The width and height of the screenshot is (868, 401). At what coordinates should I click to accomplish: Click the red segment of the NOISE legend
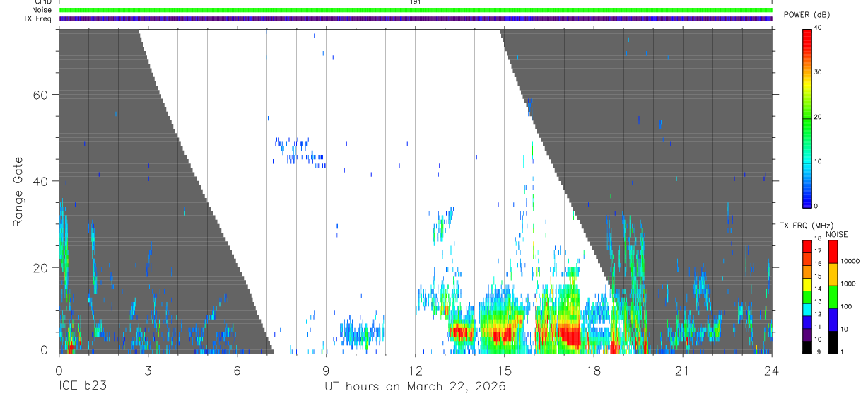coord(833,252)
